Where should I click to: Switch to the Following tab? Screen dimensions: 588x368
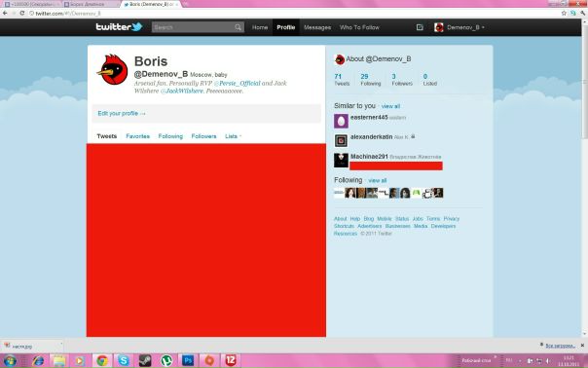(170, 136)
